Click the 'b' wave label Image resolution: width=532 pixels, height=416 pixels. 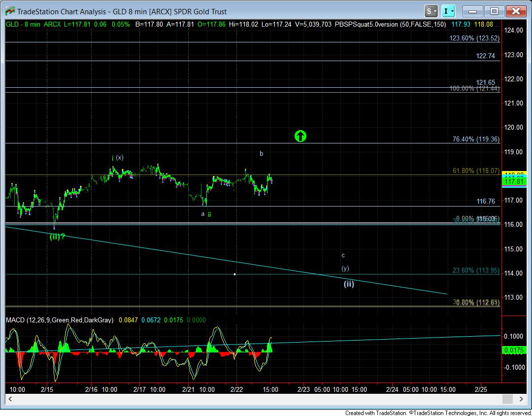click(261, 153)
